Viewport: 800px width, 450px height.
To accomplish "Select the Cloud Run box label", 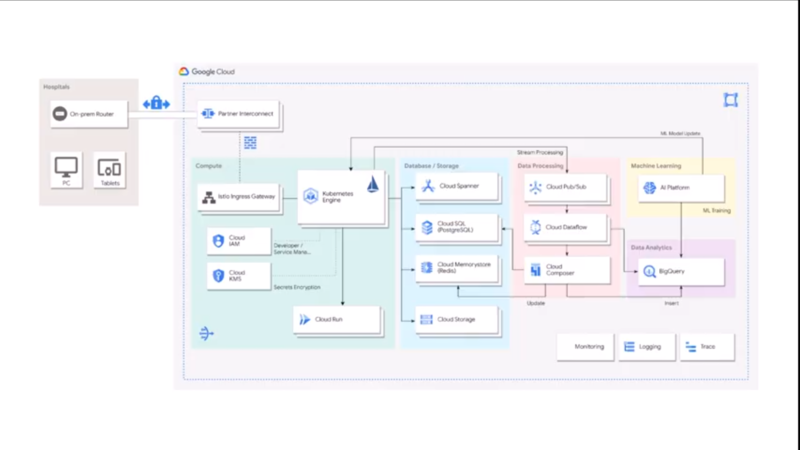I will pos(329,319).
